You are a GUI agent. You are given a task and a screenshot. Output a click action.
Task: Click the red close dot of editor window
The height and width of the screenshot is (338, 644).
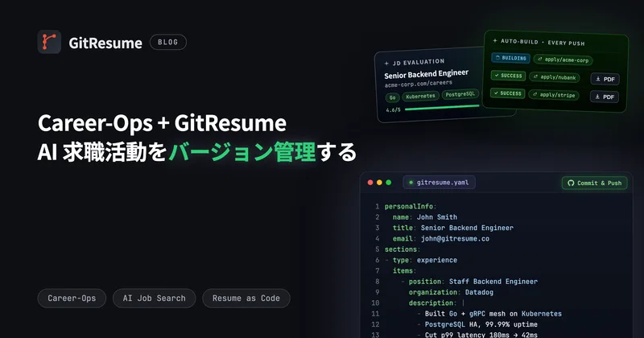click(370, 183)
